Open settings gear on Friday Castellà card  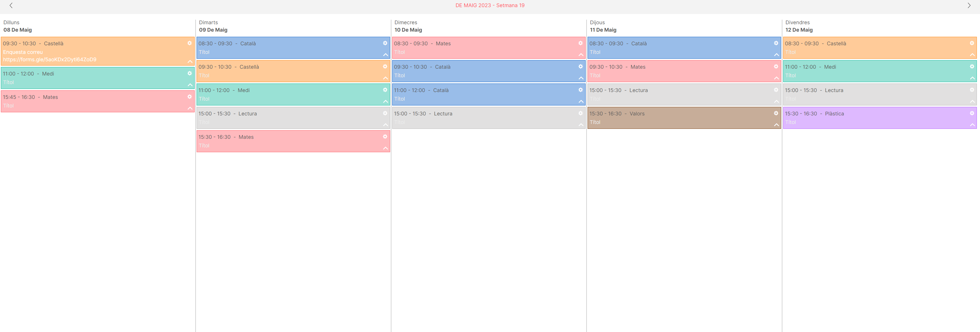tap(972, 43)
